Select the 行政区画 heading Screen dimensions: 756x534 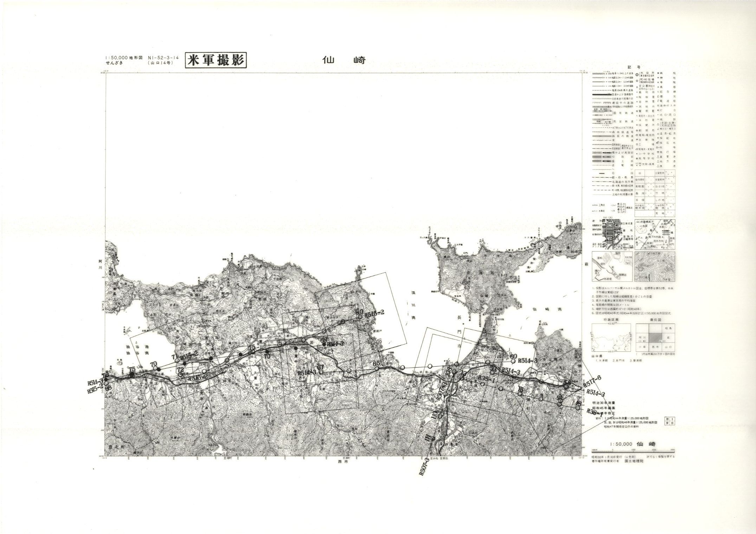[x=611, y=320]
